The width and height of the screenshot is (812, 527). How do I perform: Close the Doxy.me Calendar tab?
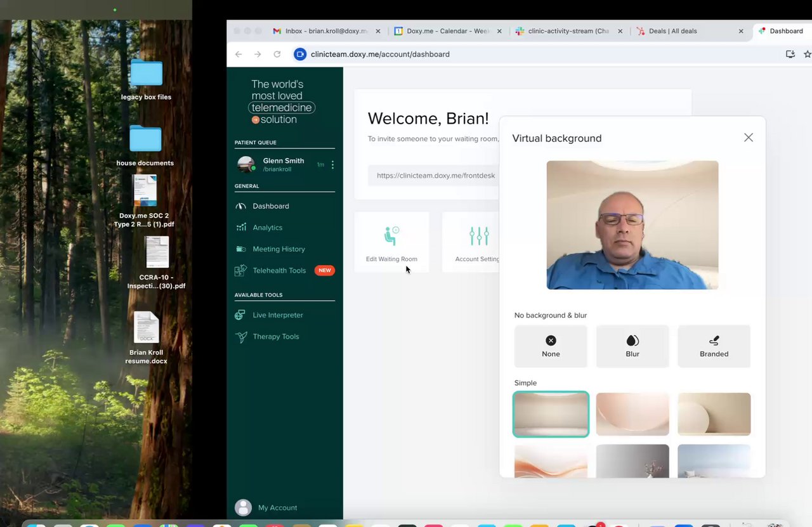point(499,31)
